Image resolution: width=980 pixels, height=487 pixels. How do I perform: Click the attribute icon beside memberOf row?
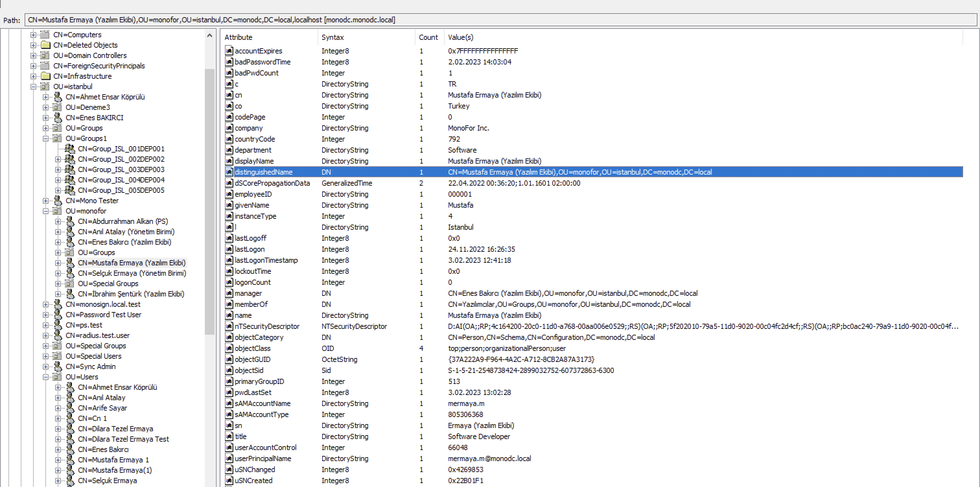click(229, 304)
